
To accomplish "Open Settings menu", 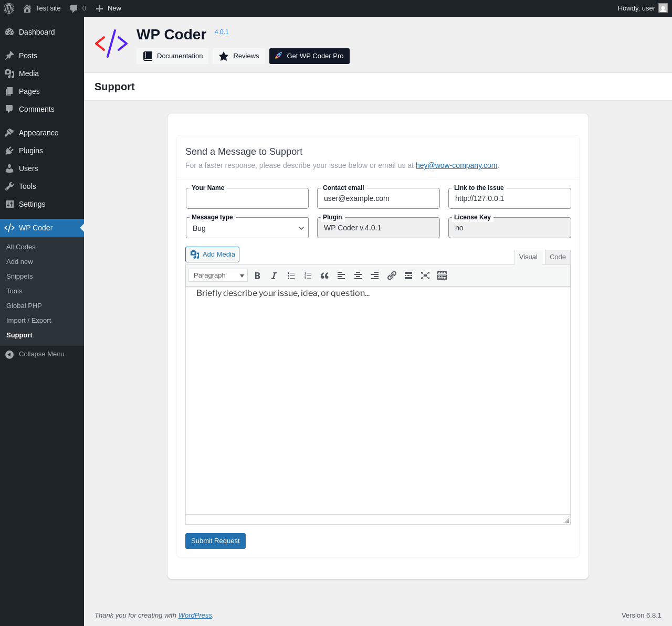I will [x=42, y=204].
